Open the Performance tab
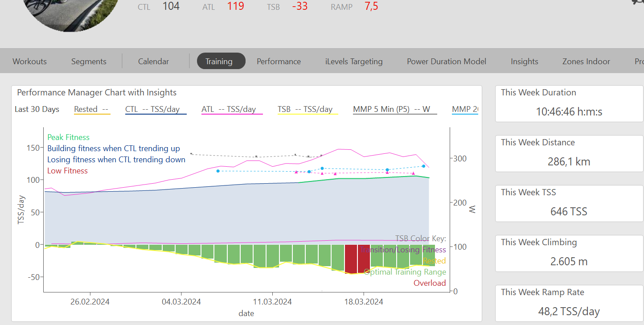The image size is (644, 325). pyautogui.click(x=279, y=62)
